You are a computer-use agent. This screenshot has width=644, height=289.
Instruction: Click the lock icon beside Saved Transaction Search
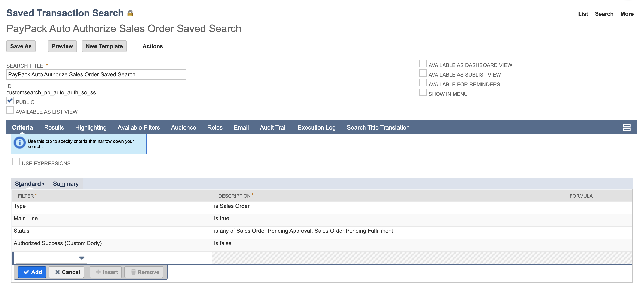coord(130,13)
